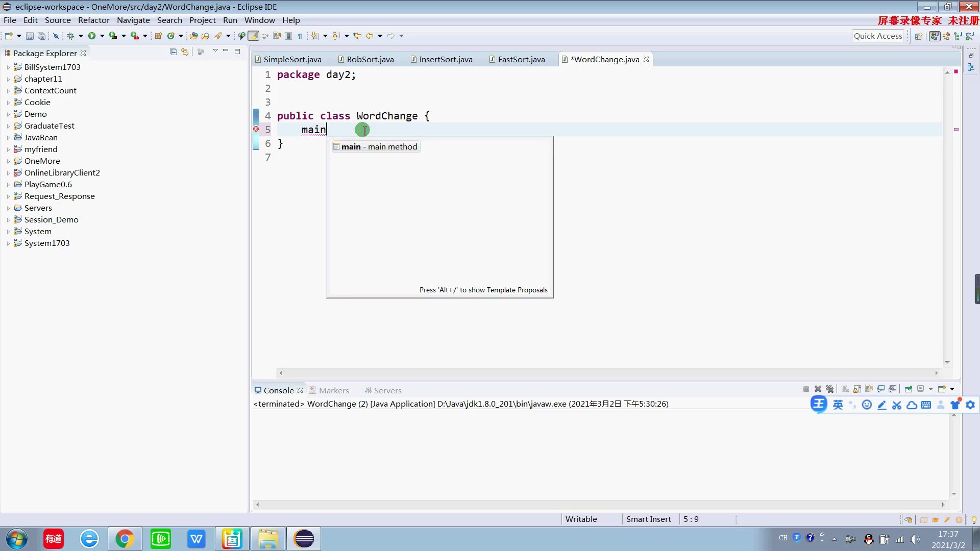Toggle Mark Occurrences highlighter button
The height and width of the screenshot is (551, 980).
[x=253, y=36]
